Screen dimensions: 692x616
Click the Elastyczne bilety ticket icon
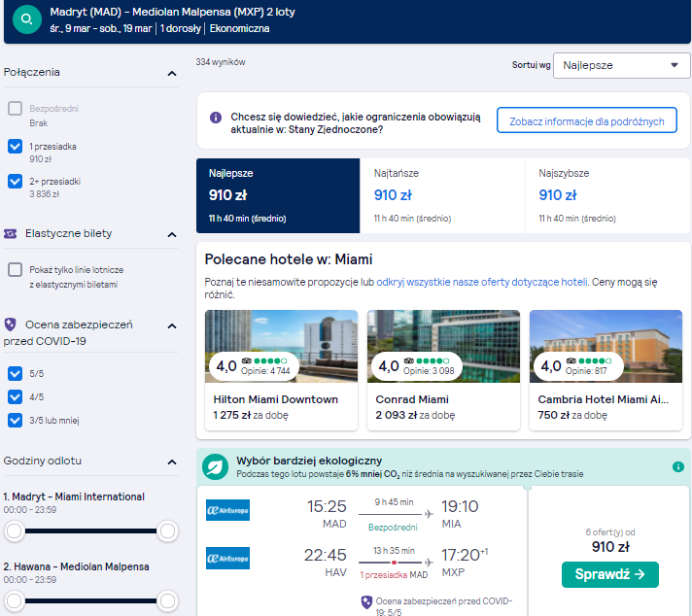tap(10, 233)
